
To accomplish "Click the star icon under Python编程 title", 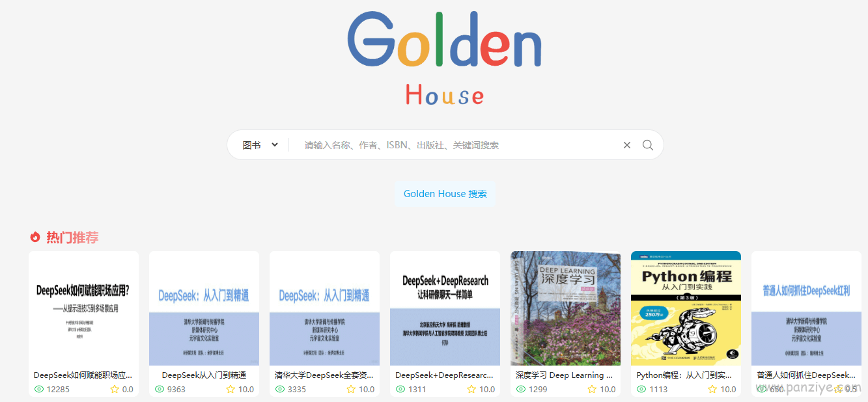I will click(712, 390).
